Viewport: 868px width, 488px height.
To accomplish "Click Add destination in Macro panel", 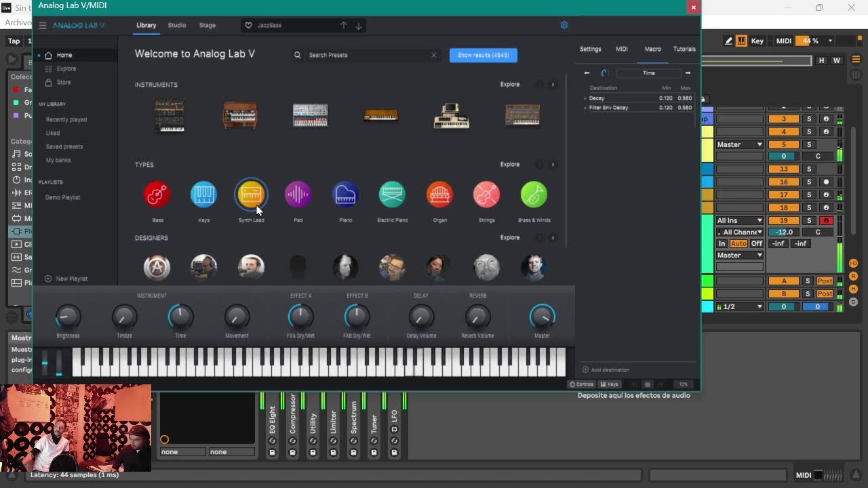I will pyautogui.click(x=606, y=370).
